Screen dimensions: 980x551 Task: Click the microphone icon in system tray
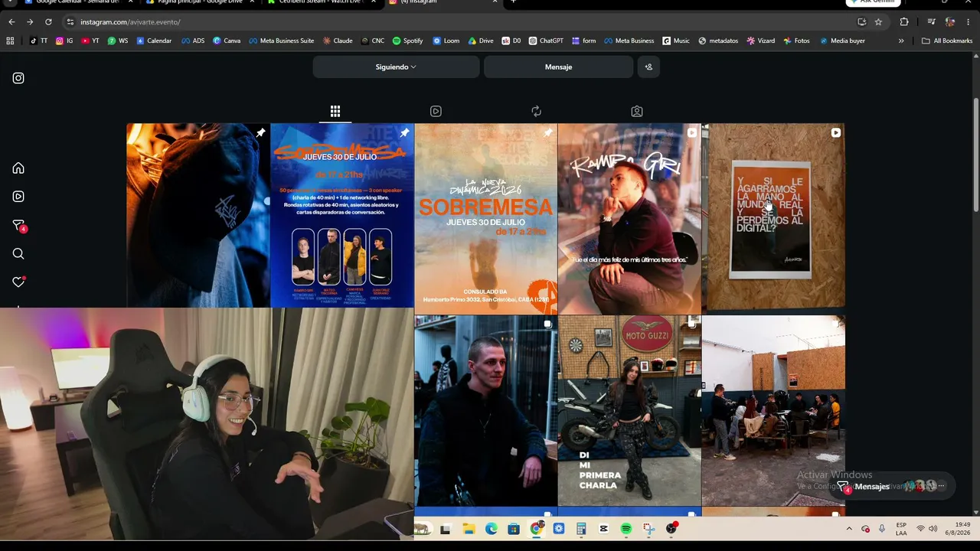click(882, 529)
